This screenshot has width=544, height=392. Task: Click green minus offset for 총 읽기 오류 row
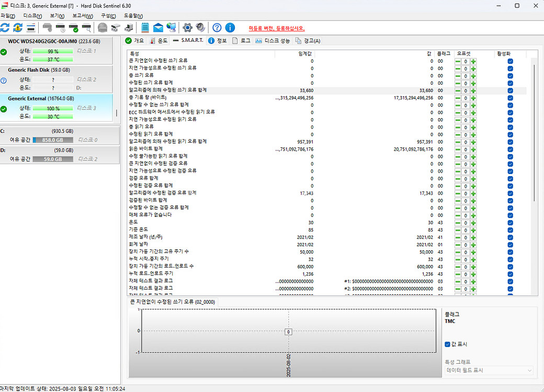click(x=458, y=127)
